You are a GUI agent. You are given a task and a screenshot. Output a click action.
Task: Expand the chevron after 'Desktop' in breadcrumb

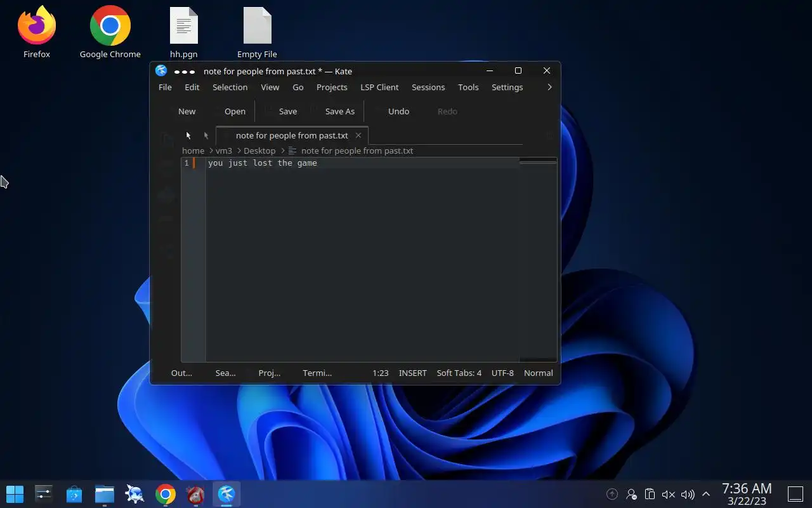coord(282,150)
